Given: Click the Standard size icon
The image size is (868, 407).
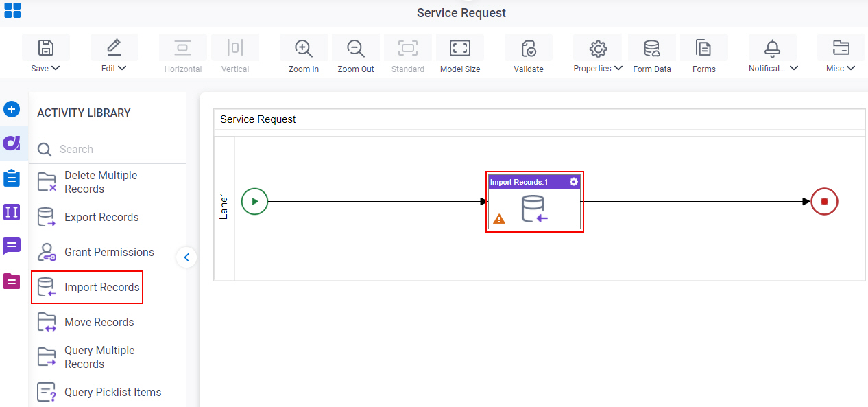Looking at the screenshot, I should (x=408, y=48).
